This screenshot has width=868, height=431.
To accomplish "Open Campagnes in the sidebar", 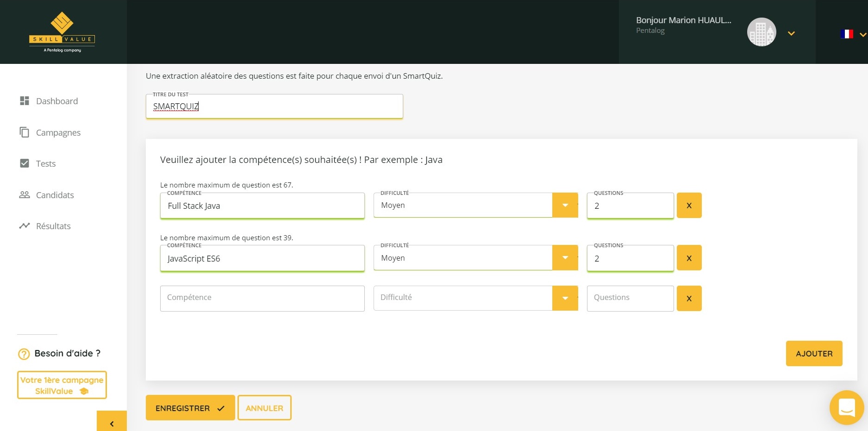I will (x=58, y=132).
